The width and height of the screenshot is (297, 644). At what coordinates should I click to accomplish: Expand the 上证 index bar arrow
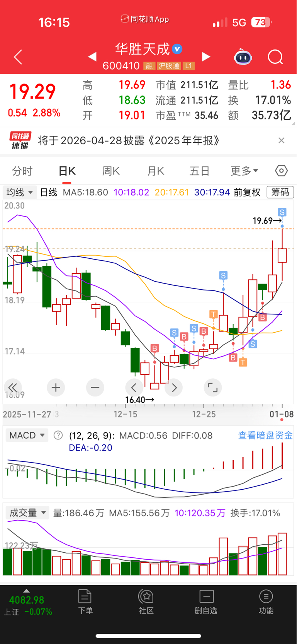pyautogui.click(x=26, y=591)
